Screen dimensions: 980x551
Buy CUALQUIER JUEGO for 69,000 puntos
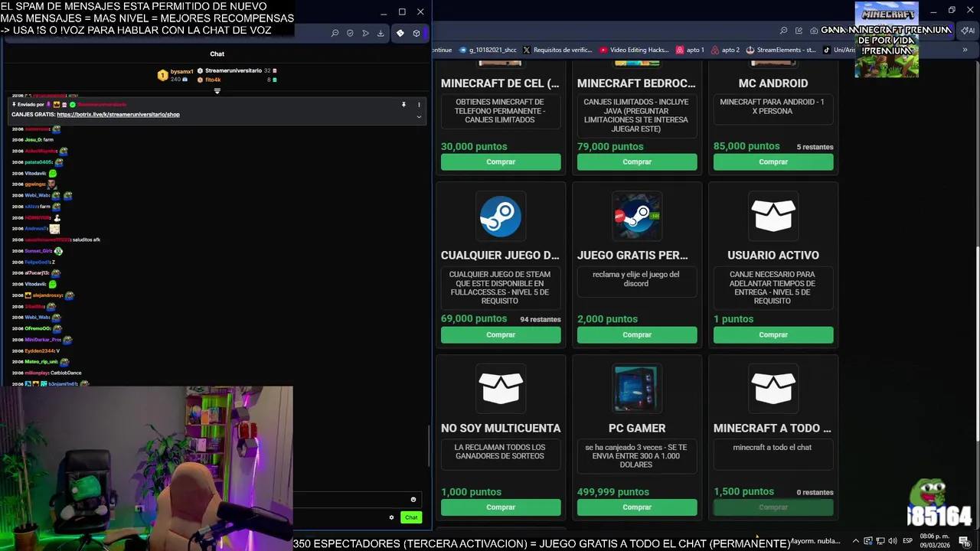pos(501,334)
